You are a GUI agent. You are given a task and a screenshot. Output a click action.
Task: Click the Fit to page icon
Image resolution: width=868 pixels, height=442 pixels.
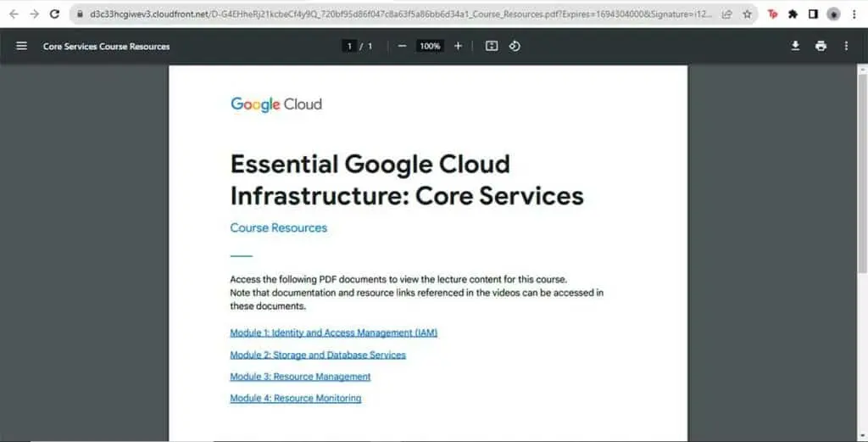[492, 46]
